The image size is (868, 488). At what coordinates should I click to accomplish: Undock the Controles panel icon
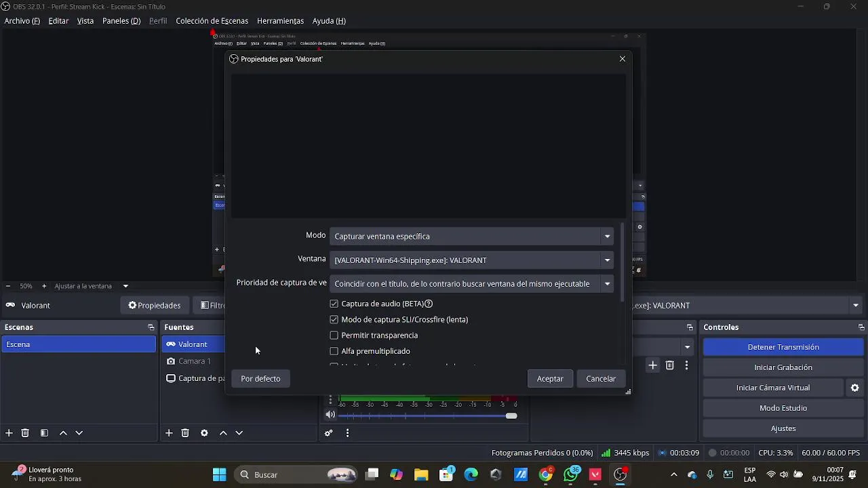tap(861, 327)
